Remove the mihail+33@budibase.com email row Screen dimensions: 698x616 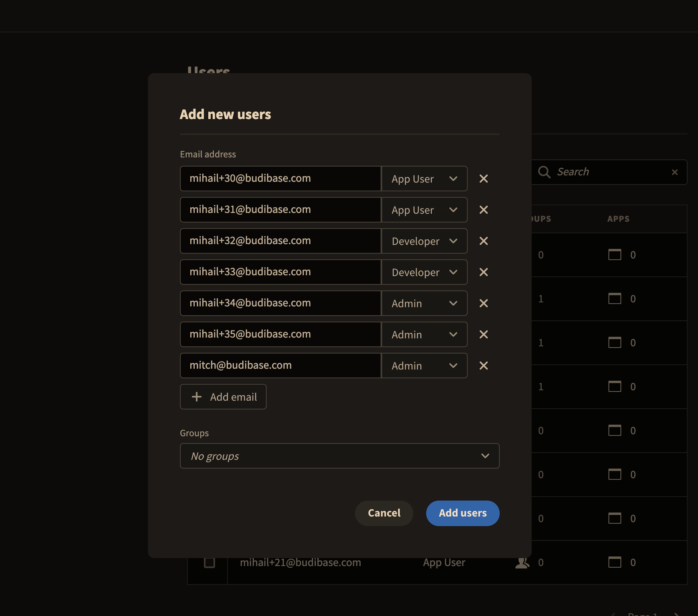pyautogui.click(x=484, y=272)
